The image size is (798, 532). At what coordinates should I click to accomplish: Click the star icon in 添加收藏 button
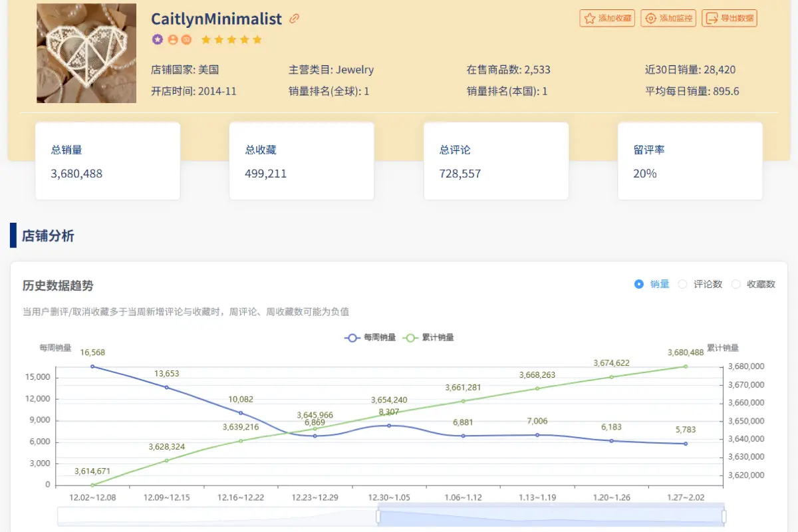tap(588, 18)
